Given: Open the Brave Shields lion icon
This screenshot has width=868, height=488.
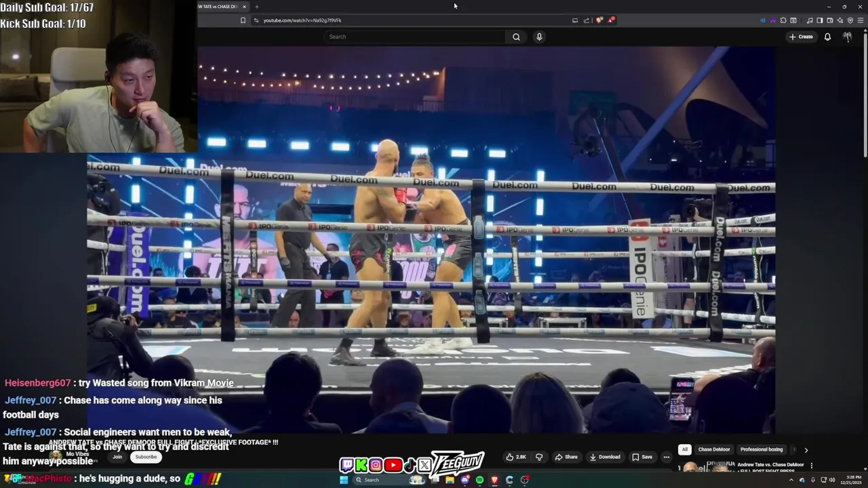Looking at the screenshot, I should tap(599, 20).
